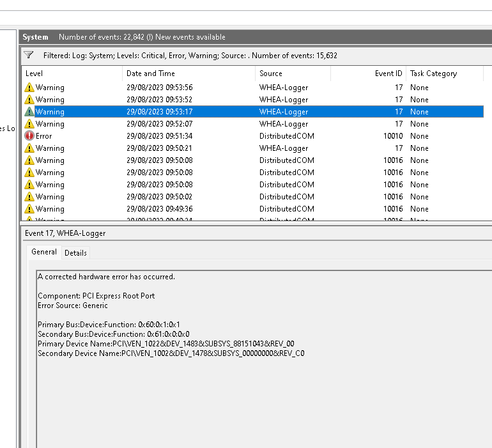Switch to the Details tab
The width and height of the screenshot is (492, 448).
pyautogui.click(x=75, y=252)
